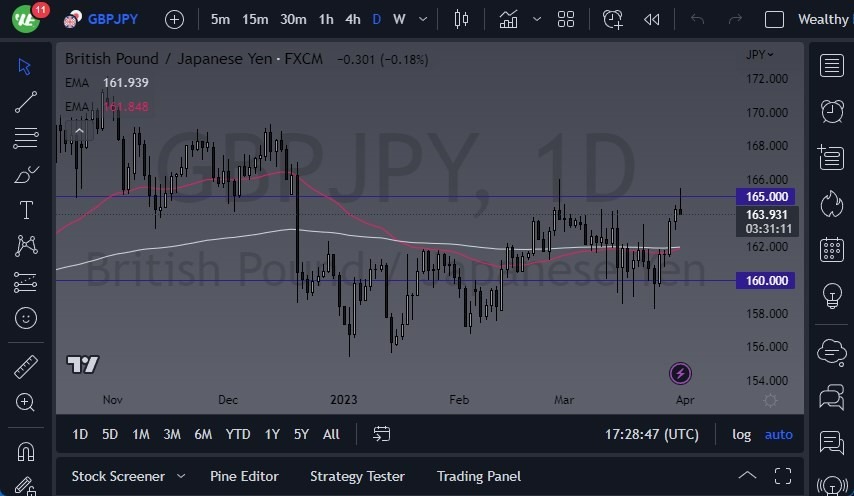Switch to the 4h timeframe
This screenshot has width=854, height=496.
[x=353, y=20]
